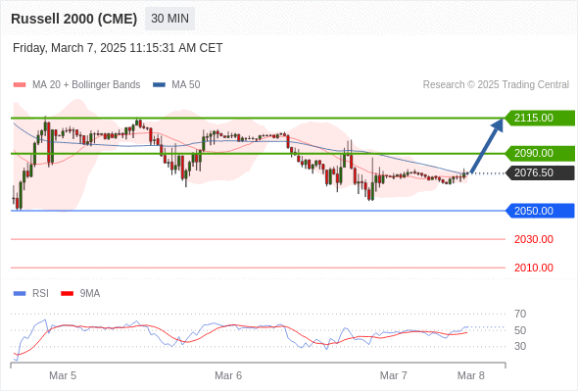This screenshot has height=392, width=578.
Task: Click the 30 MIN timeframe badge
Action: point(169,19)
